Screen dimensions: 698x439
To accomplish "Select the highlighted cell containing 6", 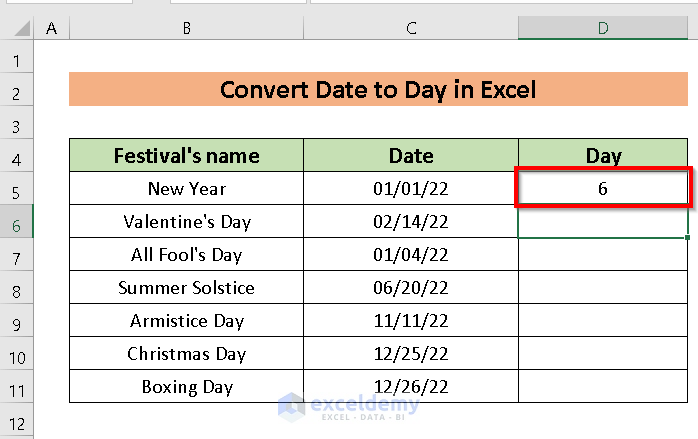I will tap(603, 189).
